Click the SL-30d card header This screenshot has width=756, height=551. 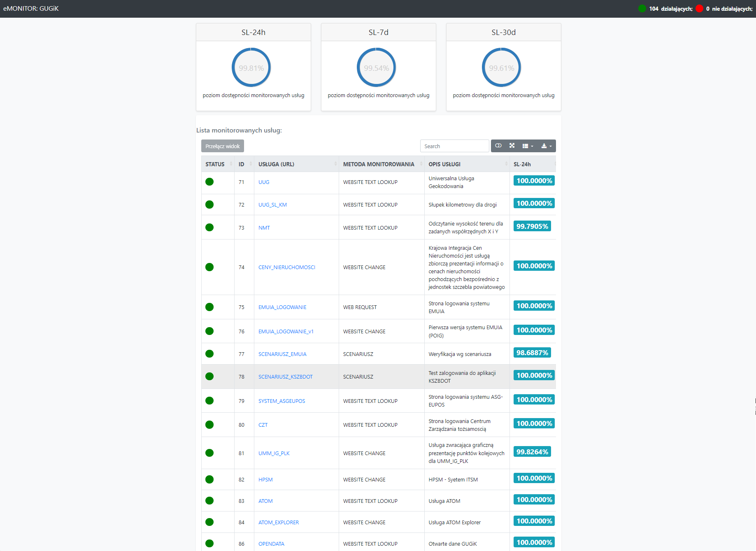pos(504,32)
